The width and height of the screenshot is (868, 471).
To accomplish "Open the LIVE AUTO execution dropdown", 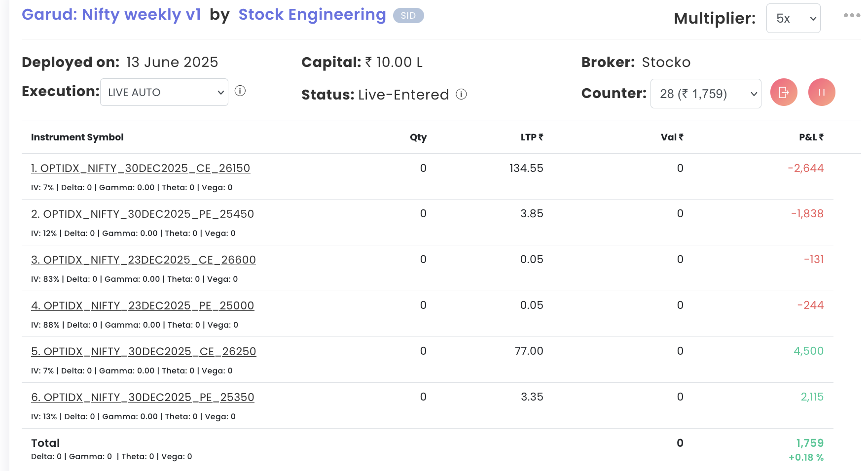I will pos(164,92).
